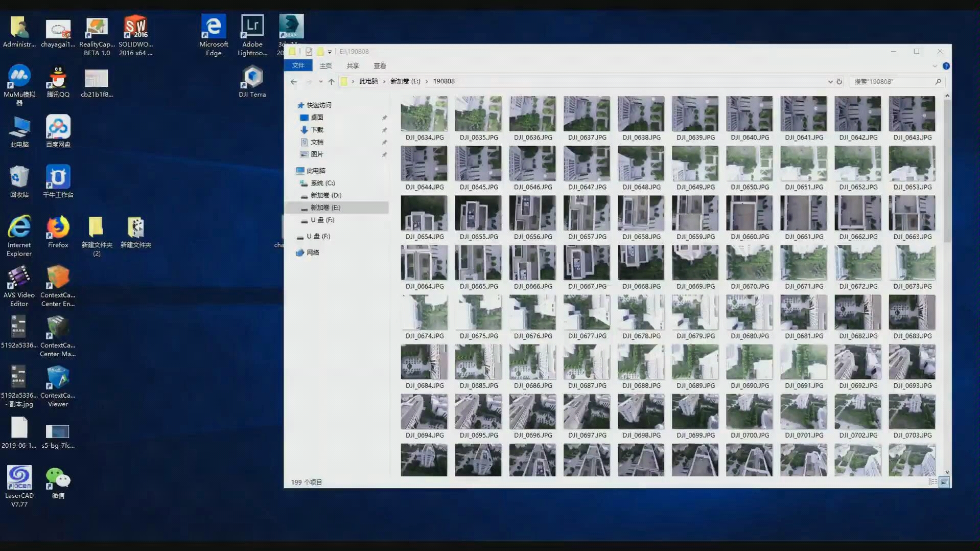Open Tencent QQ desktop icon
The image size is (980, 551).
point(58,82)
